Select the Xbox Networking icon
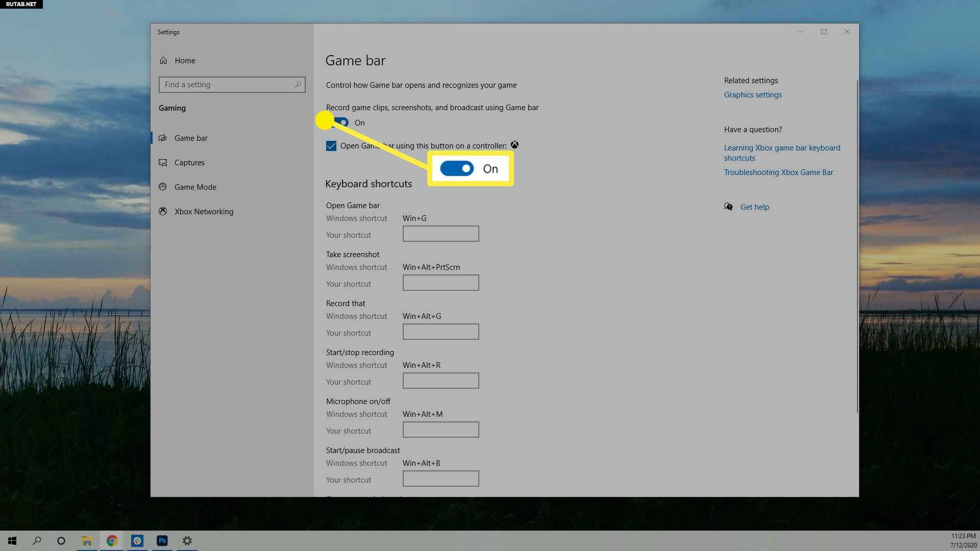Image resolution: width=980 pixels, height=551 pixels. pyautogui.click(x=163, y=211)
